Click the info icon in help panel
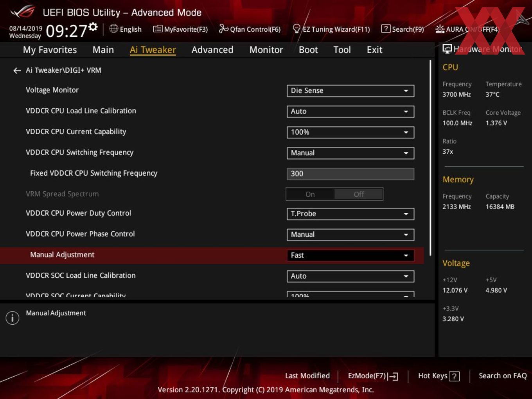532x399 pixels. (x=13, y=318)
